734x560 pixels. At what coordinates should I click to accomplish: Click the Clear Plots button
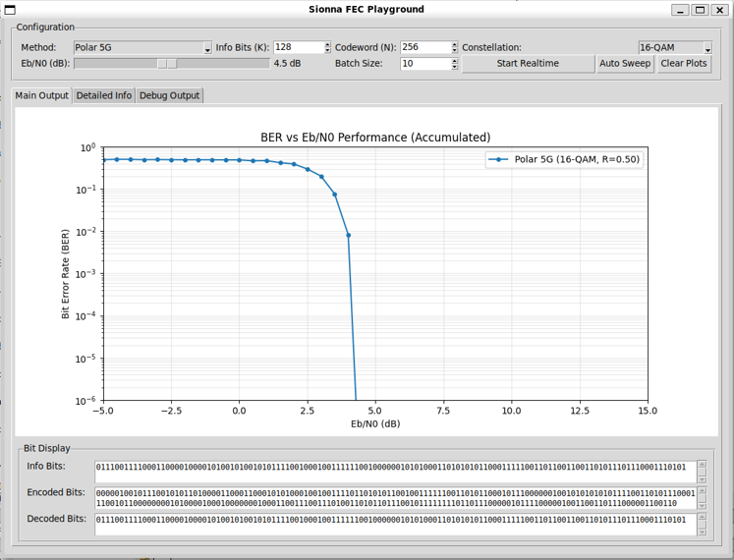tap(684, 64)
